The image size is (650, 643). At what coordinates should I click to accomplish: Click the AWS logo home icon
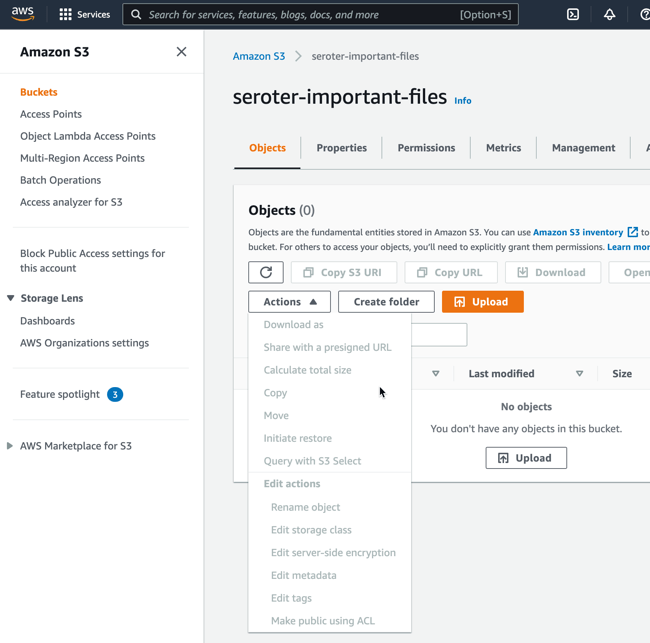tap(23, 14)
